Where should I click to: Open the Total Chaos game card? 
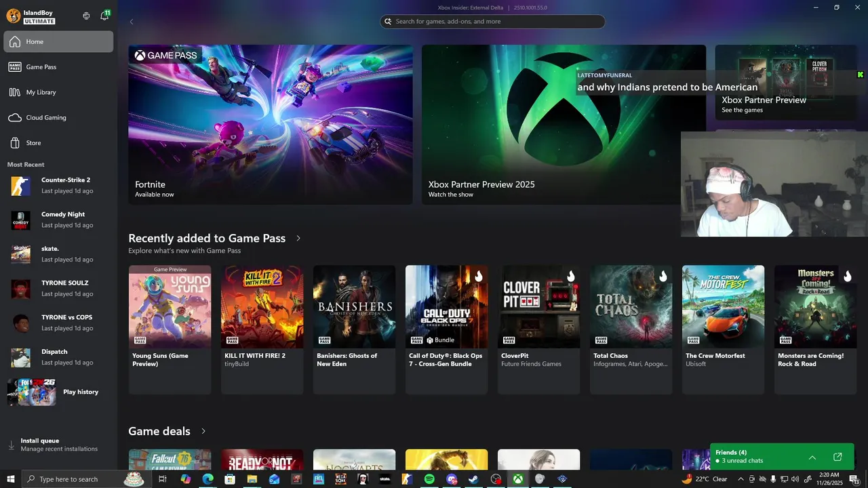631,329
